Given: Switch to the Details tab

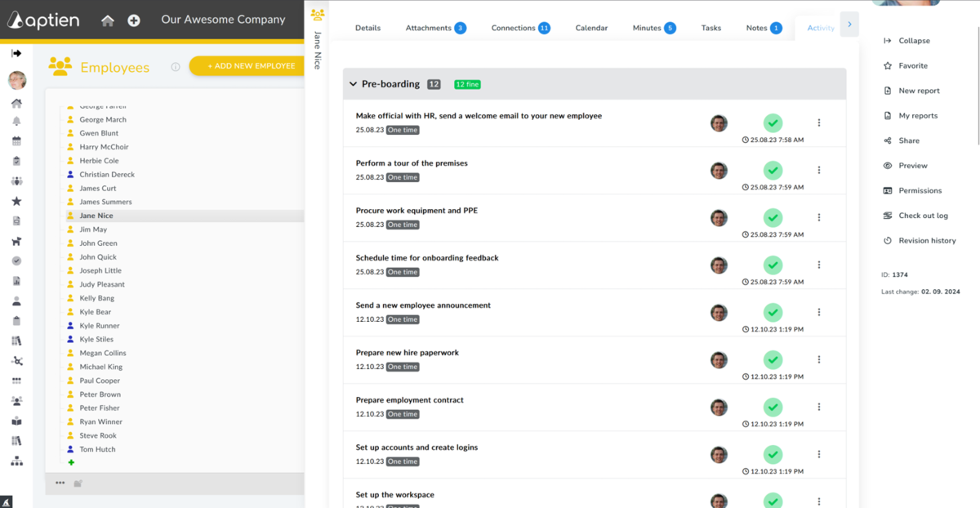Looking at the screenshot, I should [x=367, y=28].
